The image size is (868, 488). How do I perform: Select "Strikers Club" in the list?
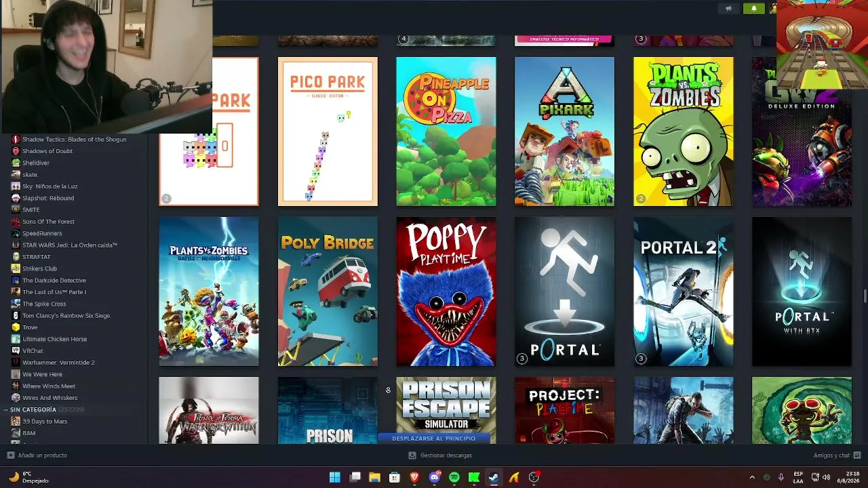click(39, 268)
